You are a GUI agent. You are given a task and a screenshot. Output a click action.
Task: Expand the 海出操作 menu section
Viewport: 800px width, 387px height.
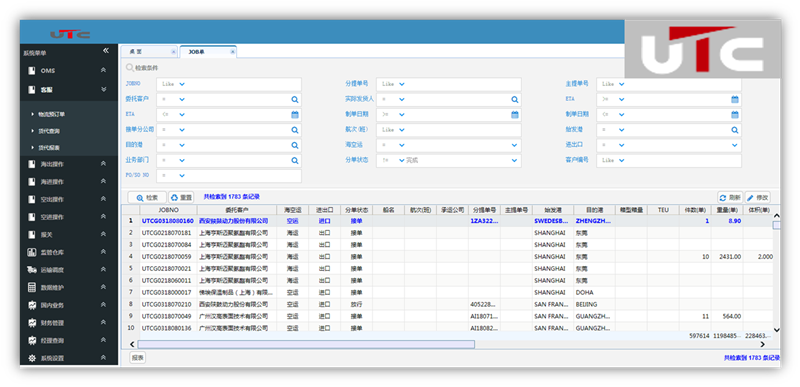tap(104, 164)
